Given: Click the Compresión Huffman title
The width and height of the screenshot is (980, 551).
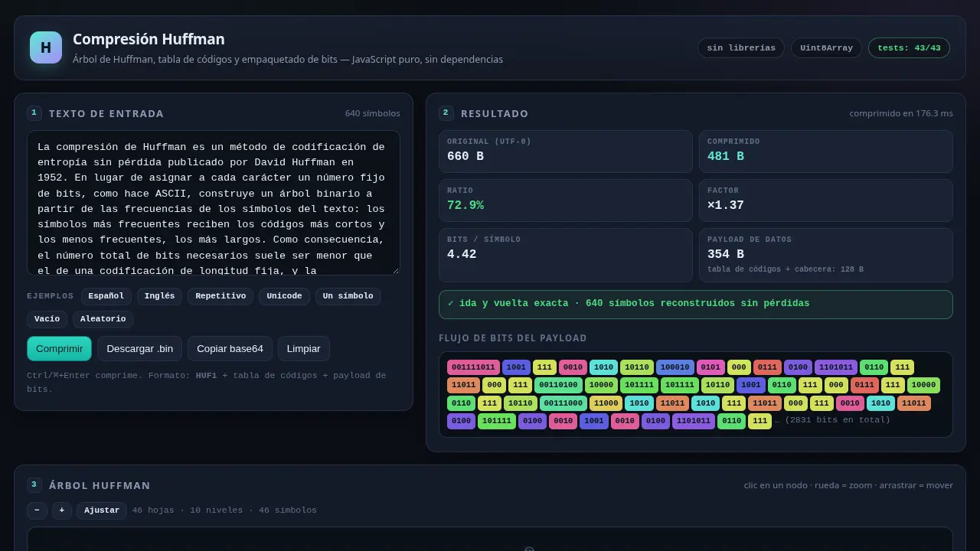Looking at the screenshot, I should (x=149, y=39).
